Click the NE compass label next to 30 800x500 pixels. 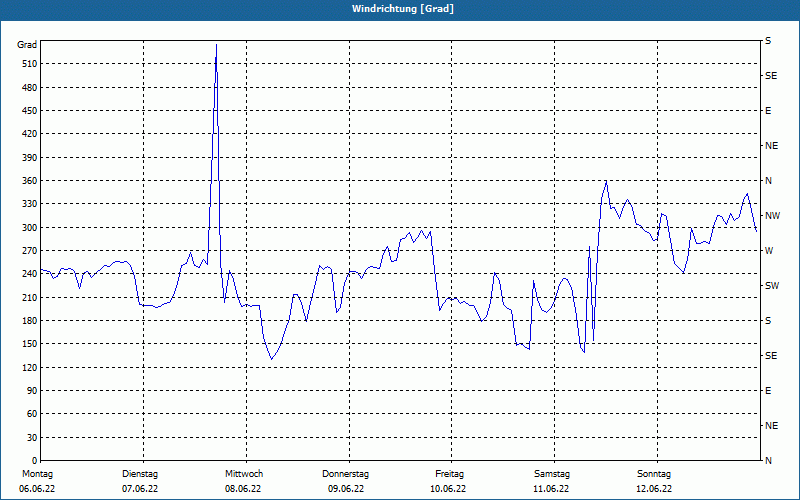point(771,426)
